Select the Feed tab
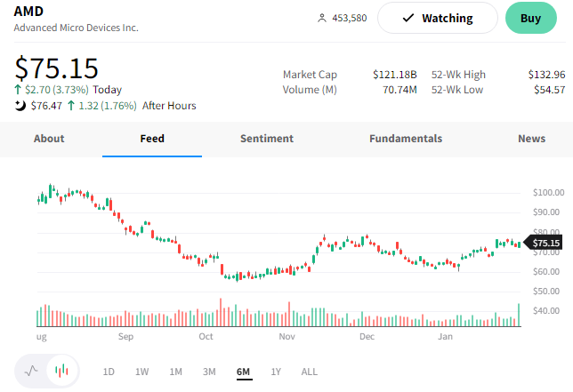Viewport: 573px width, 392px height. click(152, 139)
